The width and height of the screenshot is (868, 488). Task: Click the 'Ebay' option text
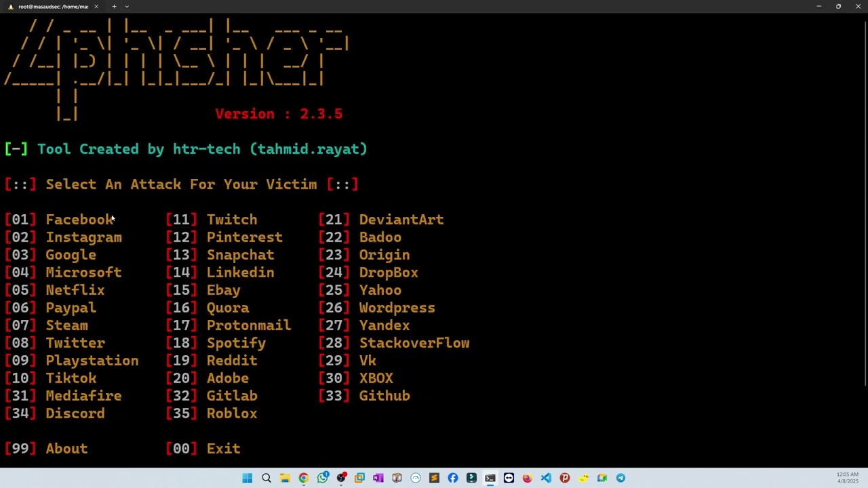[224, 290]
